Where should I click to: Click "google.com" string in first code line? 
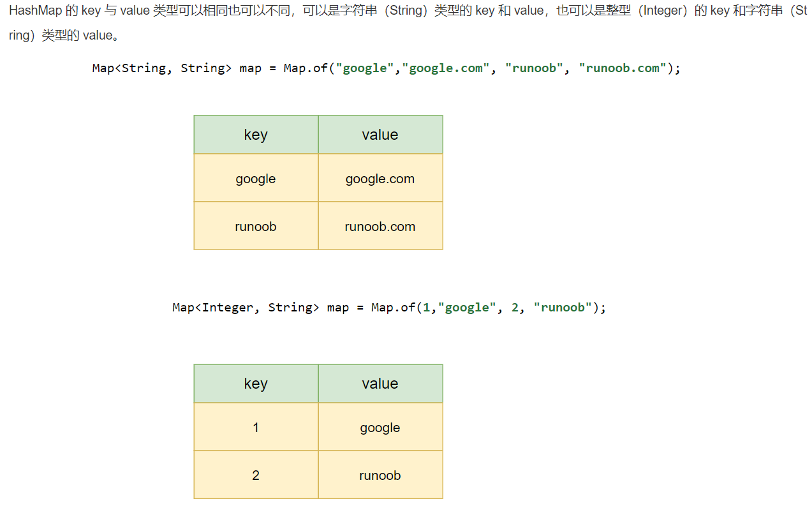click(446, 68)
